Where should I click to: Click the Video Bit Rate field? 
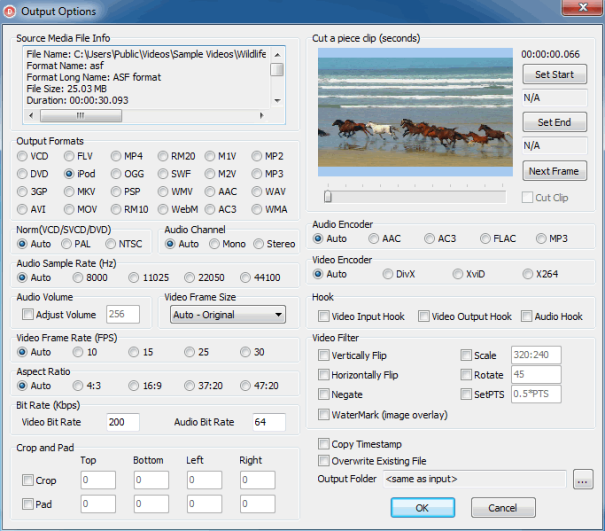tap(123, 422)
